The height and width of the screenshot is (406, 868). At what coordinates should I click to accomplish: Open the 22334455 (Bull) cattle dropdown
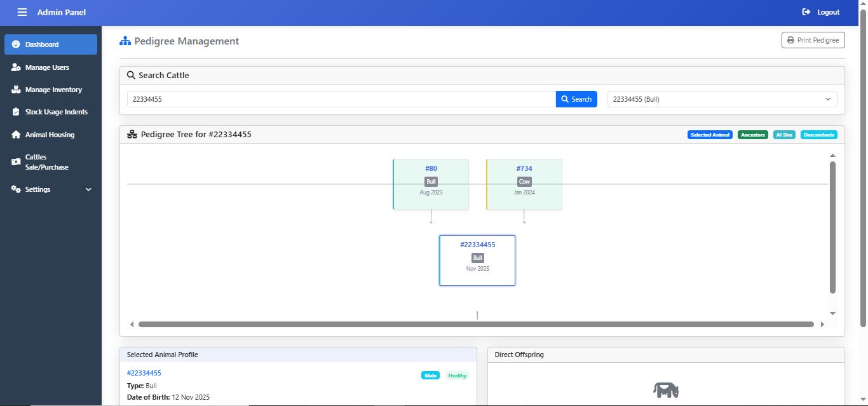(722, 99)
